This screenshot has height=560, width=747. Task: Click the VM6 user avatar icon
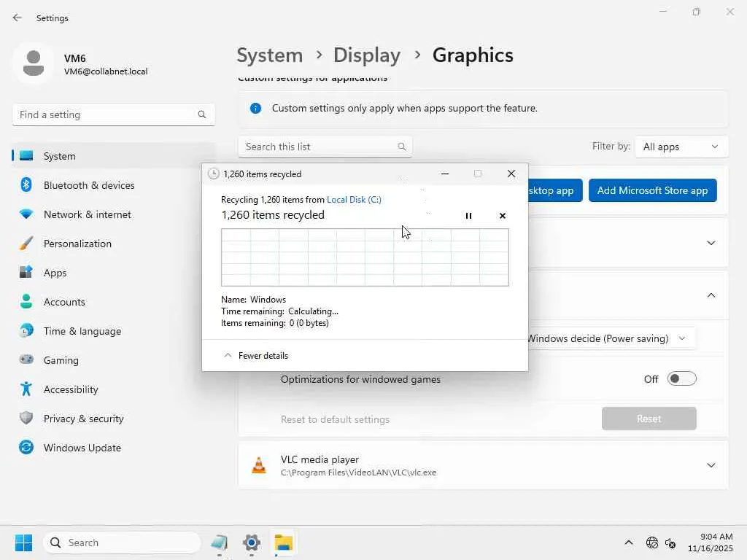pyautogui.click(x=34, y=64)
